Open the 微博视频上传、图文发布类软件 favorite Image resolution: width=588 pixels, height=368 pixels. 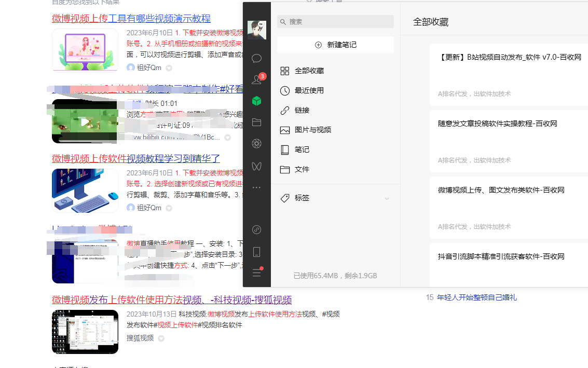(509, 208)
